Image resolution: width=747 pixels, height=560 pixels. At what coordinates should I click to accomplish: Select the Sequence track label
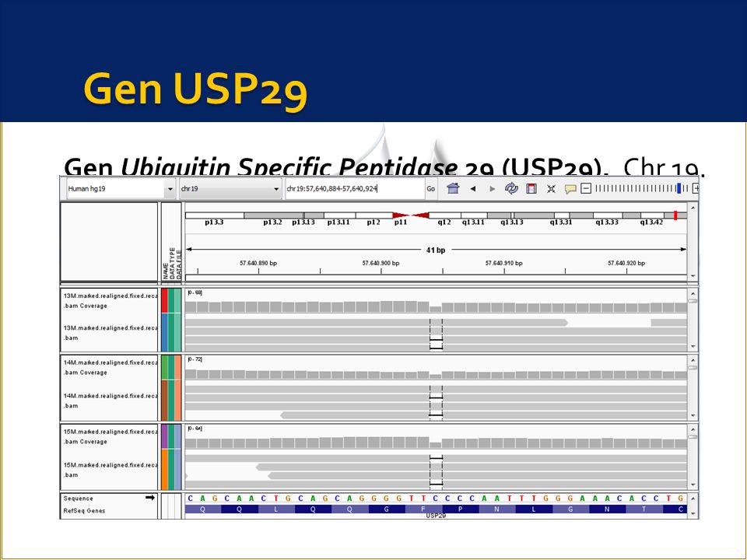(78, 498)
